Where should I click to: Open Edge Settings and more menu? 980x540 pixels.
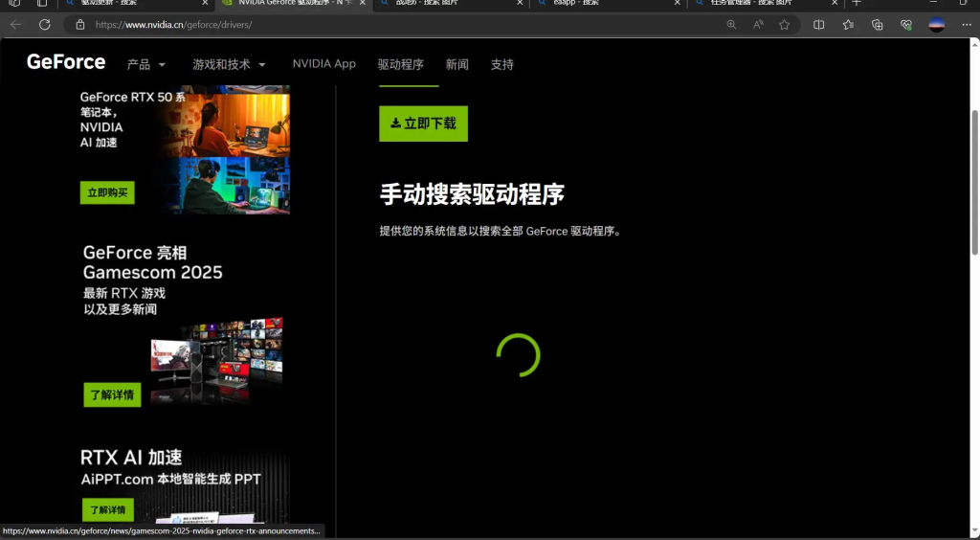click(x=966, y=25)
